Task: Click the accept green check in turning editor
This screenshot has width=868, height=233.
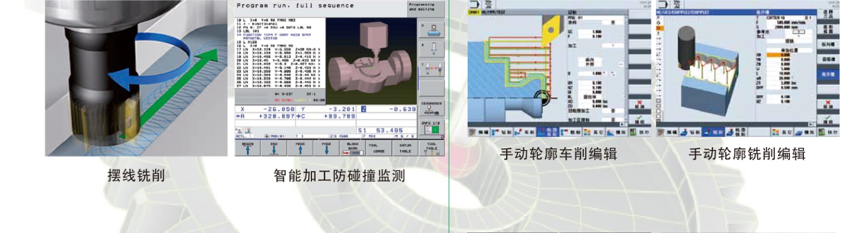Action: pos(640,119)
